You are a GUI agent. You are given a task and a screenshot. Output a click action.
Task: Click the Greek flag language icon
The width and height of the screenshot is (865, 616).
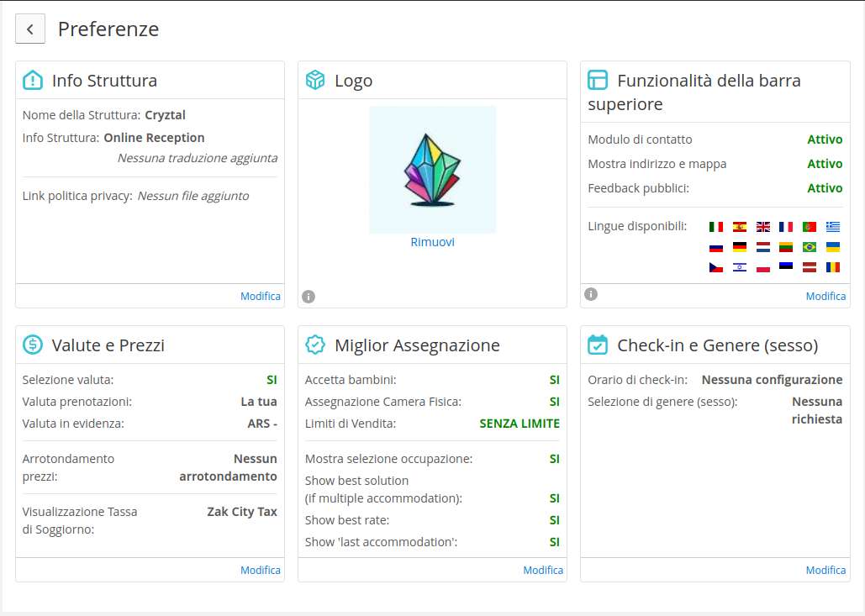pos(832,227)
